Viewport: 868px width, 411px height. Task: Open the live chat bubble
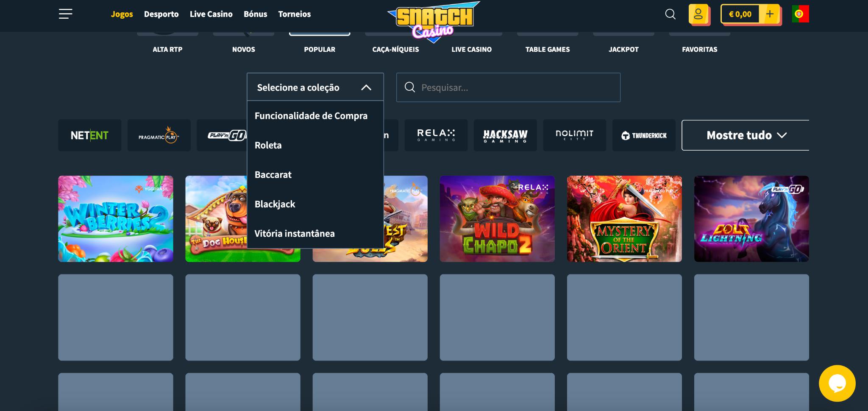pyautogui.click(x=837, y=383)
